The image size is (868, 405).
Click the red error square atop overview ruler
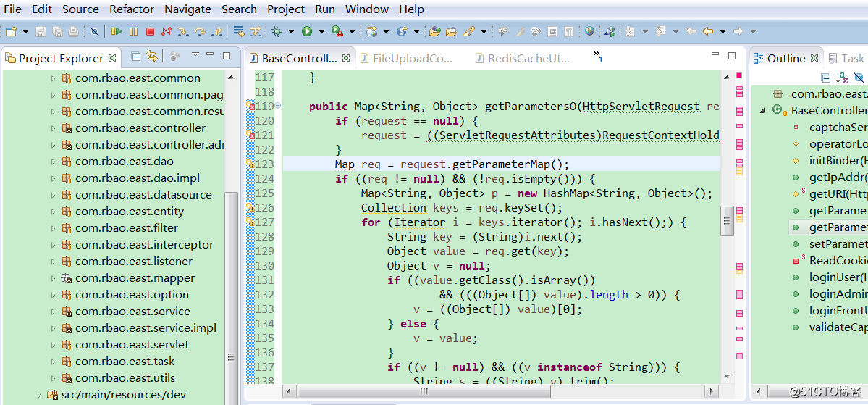click(x=739, y=75)
